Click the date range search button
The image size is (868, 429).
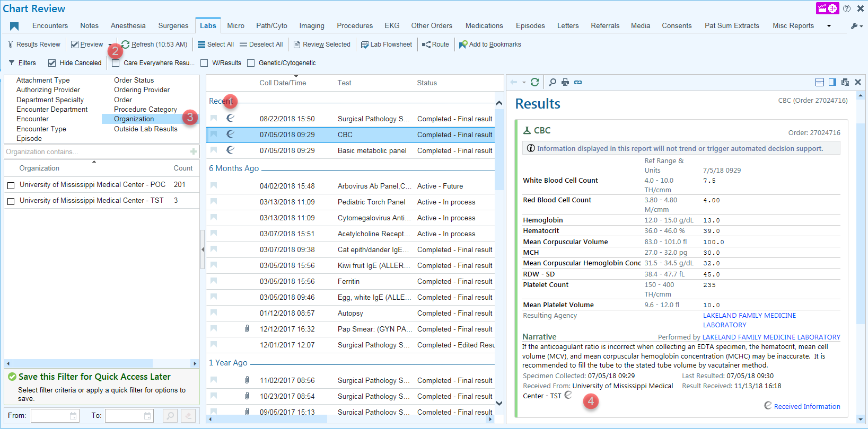point(170,416)
